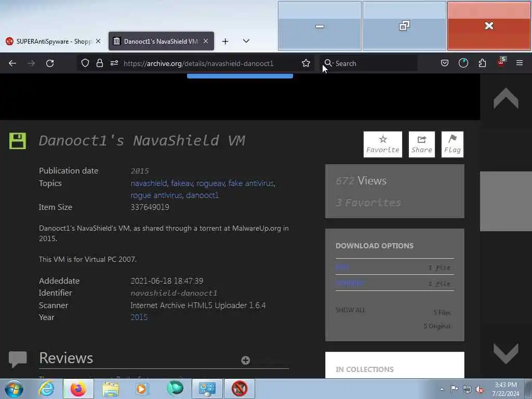Screen dimensions: 532x399
Task: Flag this archive item
Action: click(453, 144)
